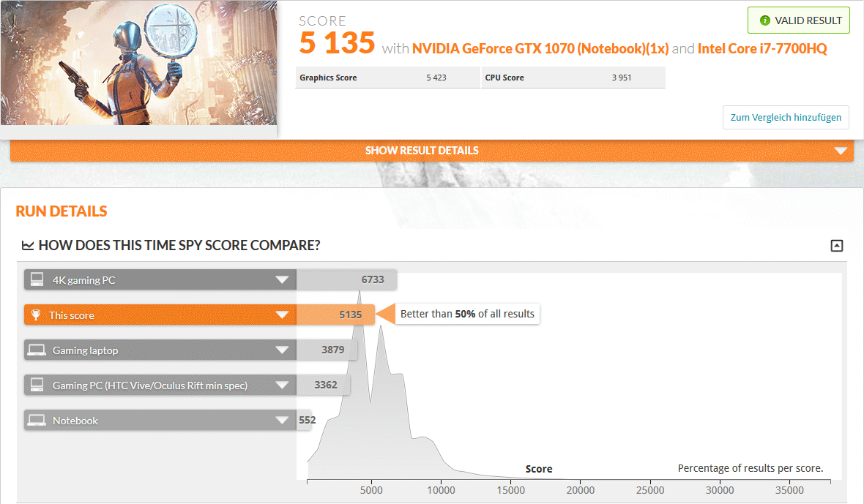
Task: Click the chart icon beside Time Spy heading
Action: pos(28,246)
